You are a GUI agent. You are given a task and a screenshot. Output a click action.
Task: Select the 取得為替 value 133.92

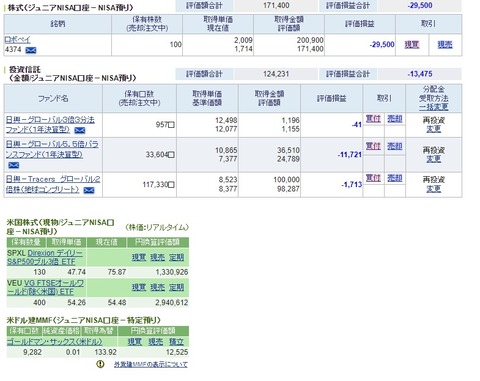pos(105,352)
